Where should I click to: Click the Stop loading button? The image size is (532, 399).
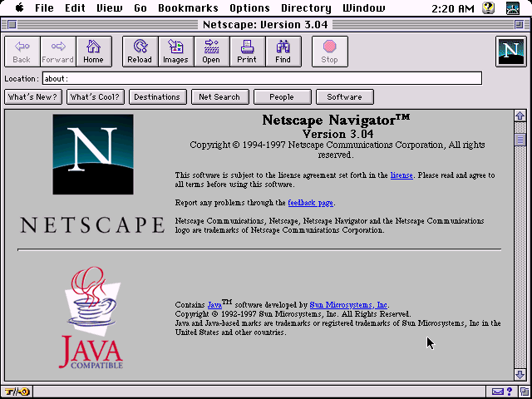pyautogui.click(x=330, y=52)
